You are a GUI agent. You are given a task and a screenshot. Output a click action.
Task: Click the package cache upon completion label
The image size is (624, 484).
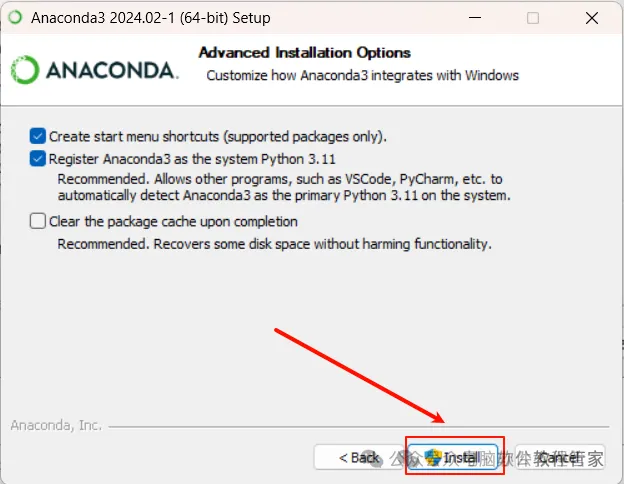pos(173,221)
